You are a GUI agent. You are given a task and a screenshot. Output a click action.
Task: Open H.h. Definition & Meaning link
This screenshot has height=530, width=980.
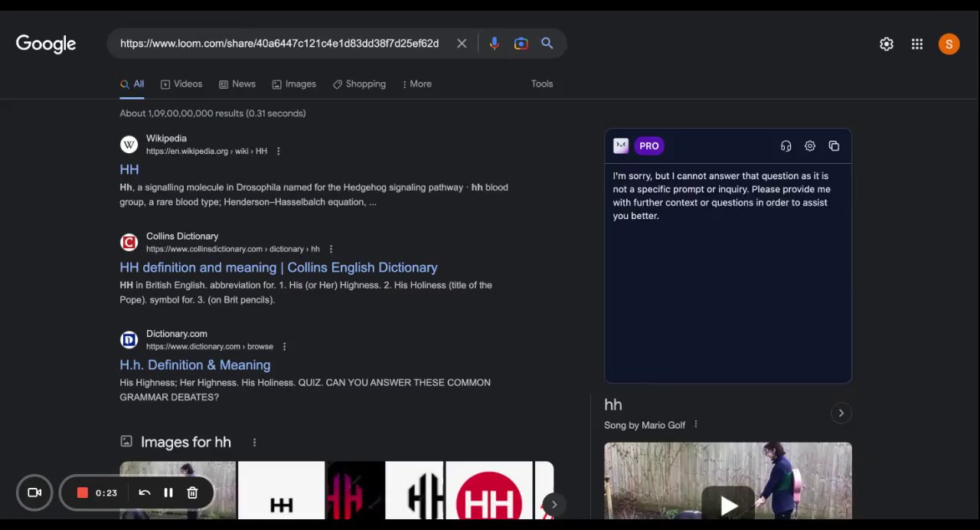coord(195,365)
